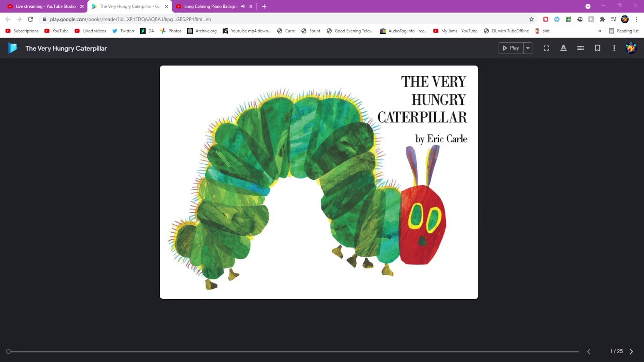Mute the Long Calming Piano tab audio

(x=243, y=7)
